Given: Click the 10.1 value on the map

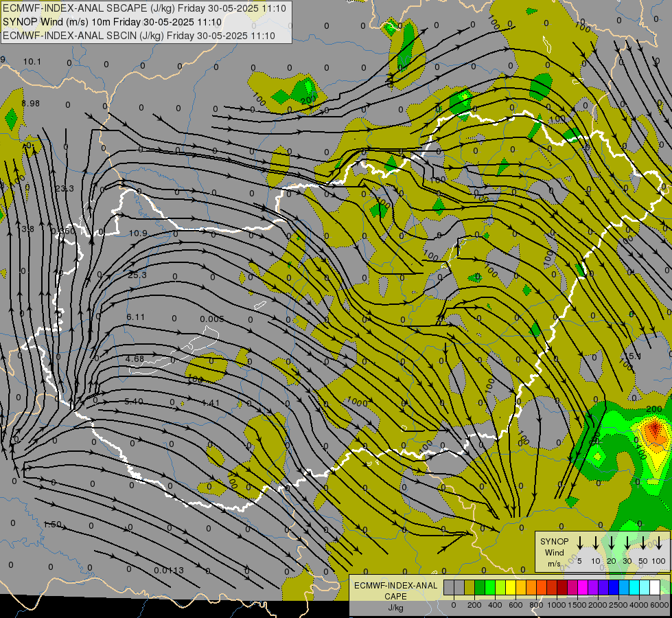Looking at the screenshot, I should [32, 62].
